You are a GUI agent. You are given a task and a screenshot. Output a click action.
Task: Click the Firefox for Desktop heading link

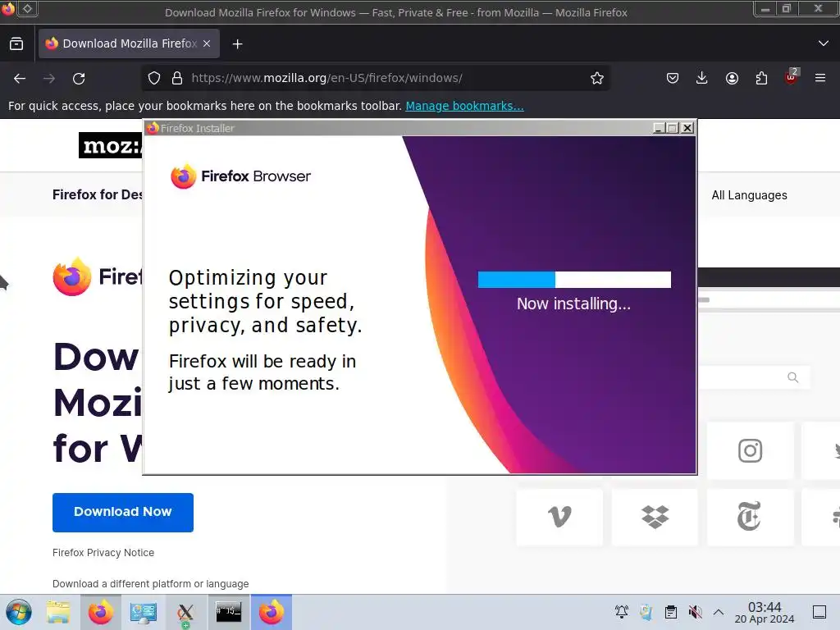(98, 194)
